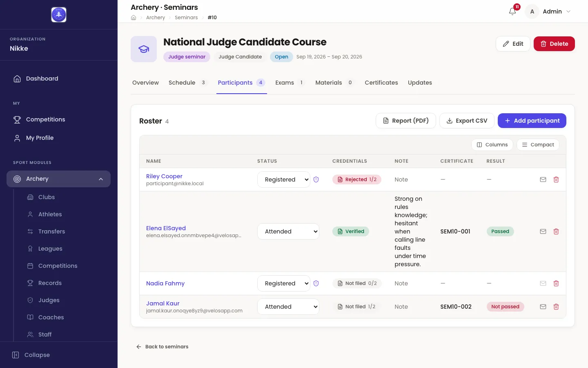The image size is (588, 368).
Task: Email Jamal Kaur via envelope icon
Action: pos(543,307)
